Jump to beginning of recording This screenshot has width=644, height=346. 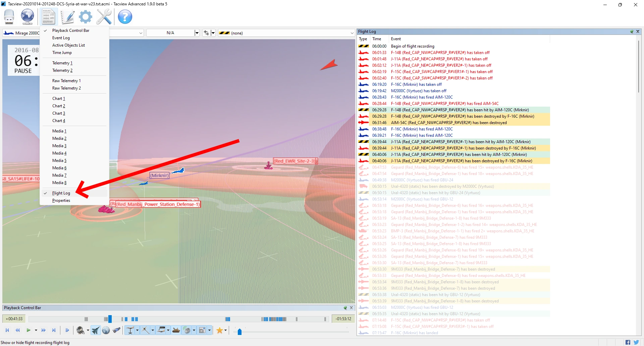point(7,330)
